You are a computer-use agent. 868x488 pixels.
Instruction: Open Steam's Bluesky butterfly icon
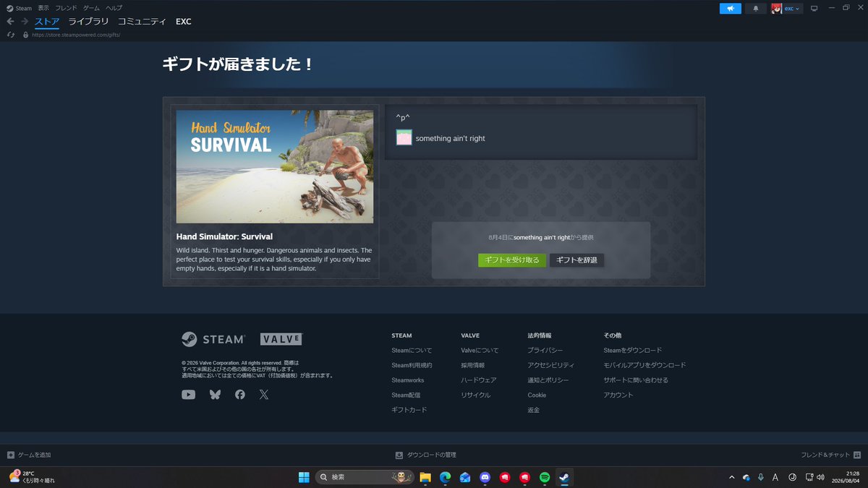[x=215, y=395]
